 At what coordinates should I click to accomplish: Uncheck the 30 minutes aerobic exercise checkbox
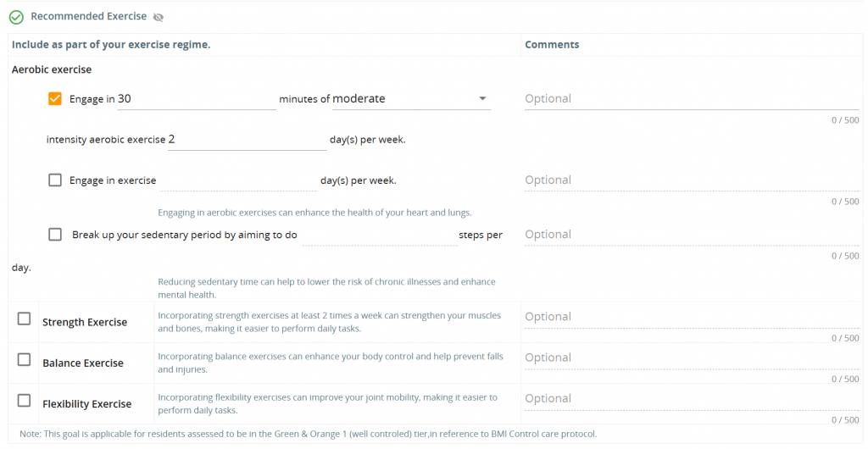(x=55, y=99)
